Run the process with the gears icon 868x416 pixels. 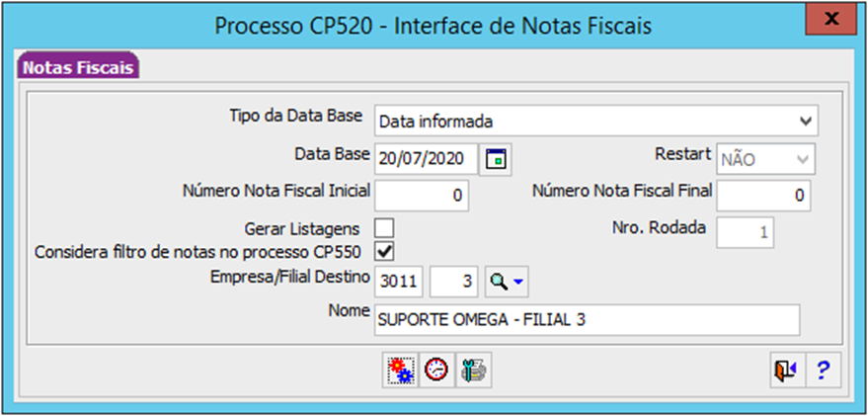[x=400, y=370]
